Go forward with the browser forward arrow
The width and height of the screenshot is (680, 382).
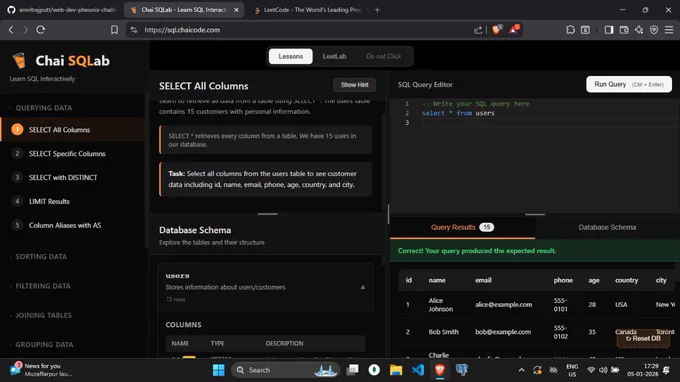click(x=26, y=29)
